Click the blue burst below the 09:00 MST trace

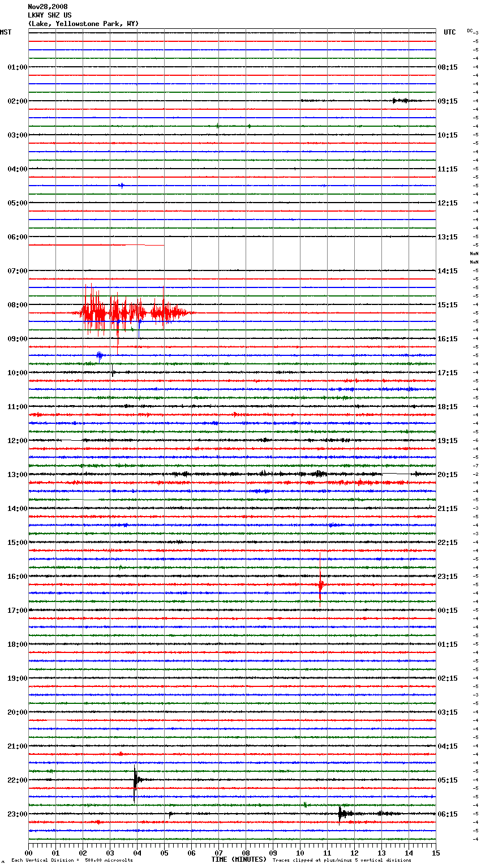tap(100, 355)
